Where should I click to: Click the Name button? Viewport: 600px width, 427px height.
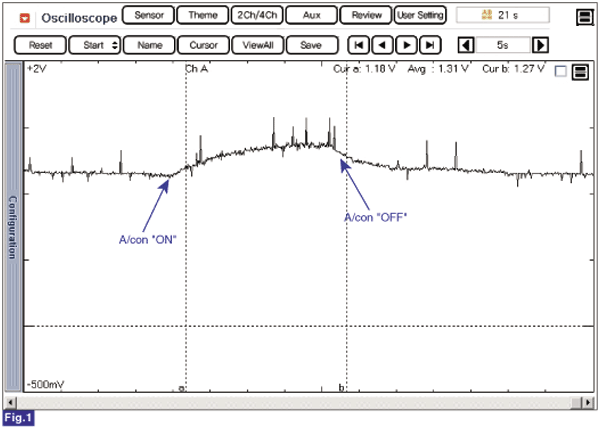149,45
